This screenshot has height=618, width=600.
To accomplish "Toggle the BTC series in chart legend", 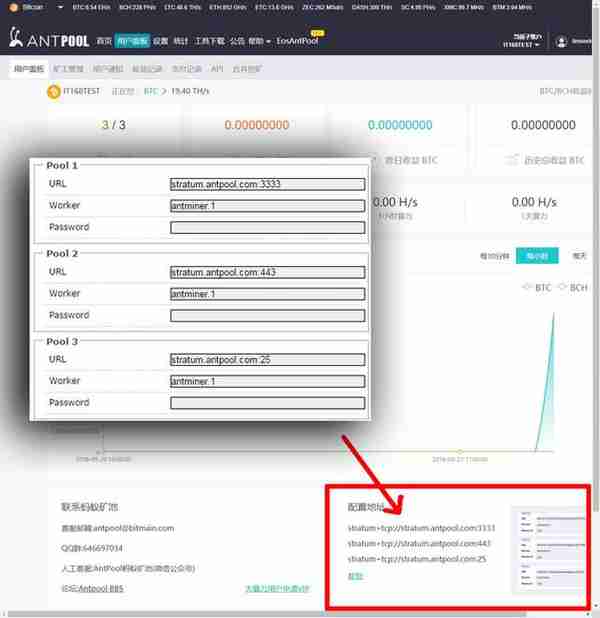I will tap(537, 287).
